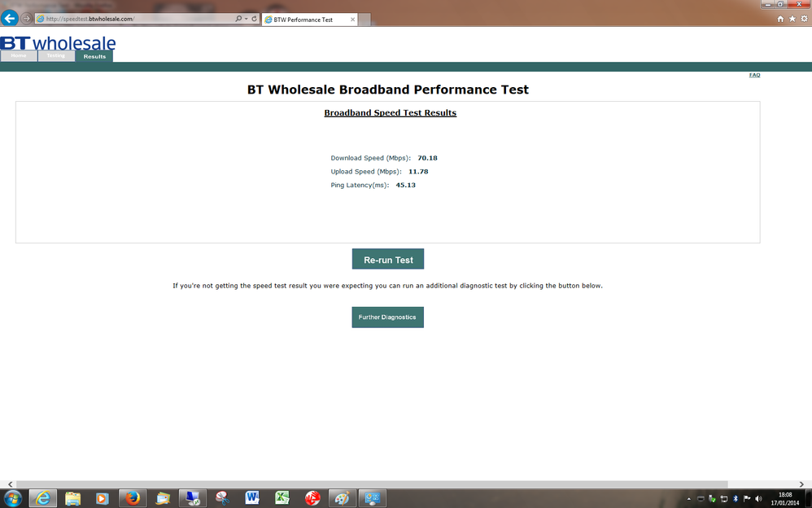812x508 pixels.
Task: Open Microsoft Word from the taskbar
Action: tap(252, 499)
